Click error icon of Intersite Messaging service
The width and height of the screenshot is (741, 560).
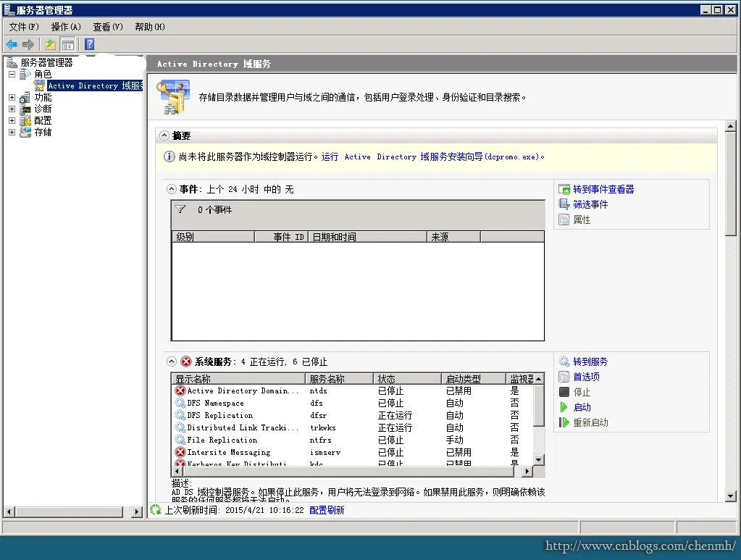click(180, 452)
